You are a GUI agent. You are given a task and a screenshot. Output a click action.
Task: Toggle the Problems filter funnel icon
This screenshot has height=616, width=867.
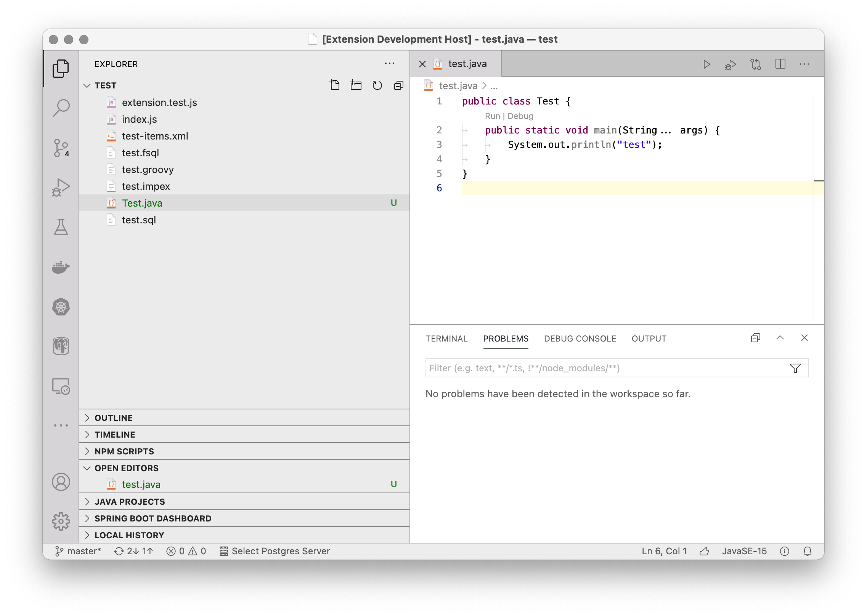(x=795, y=368)
